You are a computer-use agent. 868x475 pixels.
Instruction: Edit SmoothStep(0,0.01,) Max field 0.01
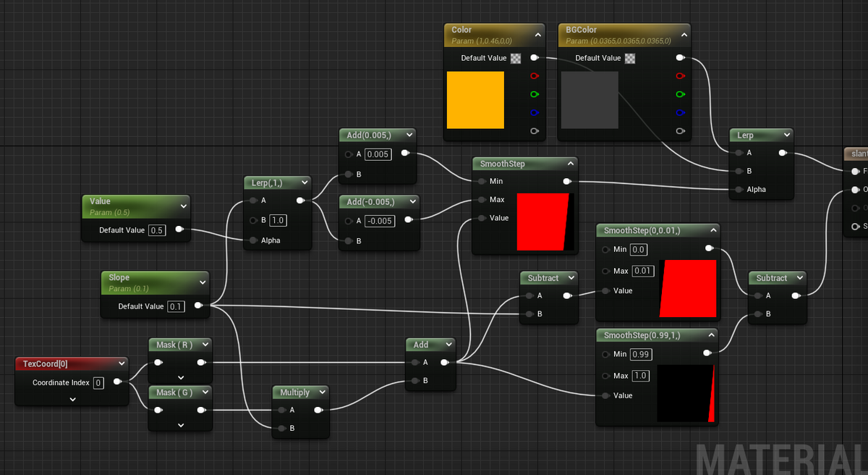[642, 271]
